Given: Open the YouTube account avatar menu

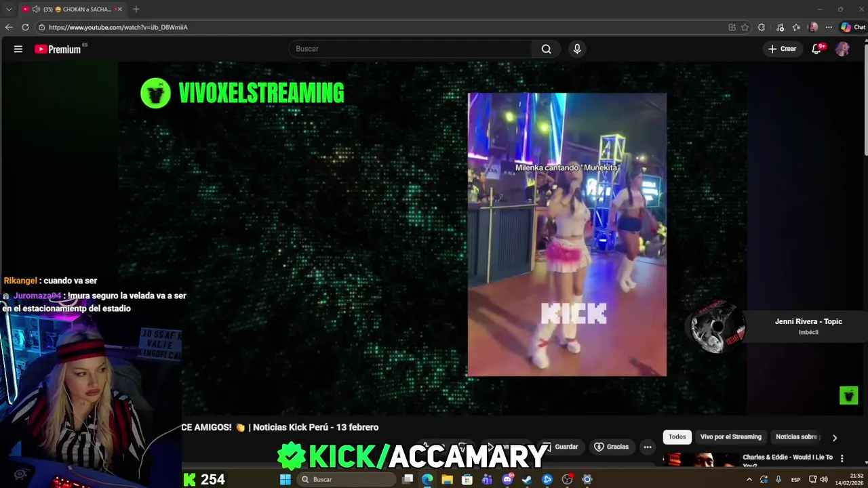Looking at the screenshot, I should pos(842,49).
